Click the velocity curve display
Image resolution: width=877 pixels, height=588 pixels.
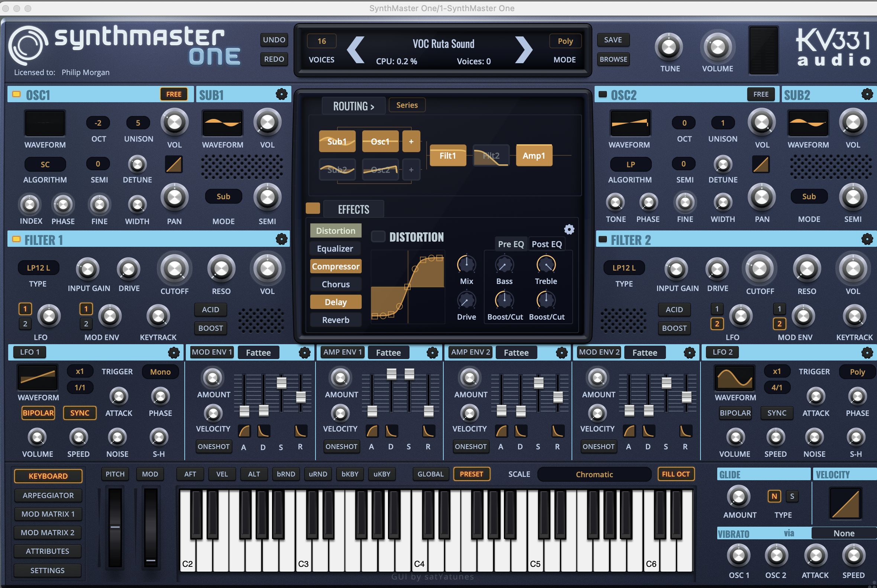[x=845, y=504]
